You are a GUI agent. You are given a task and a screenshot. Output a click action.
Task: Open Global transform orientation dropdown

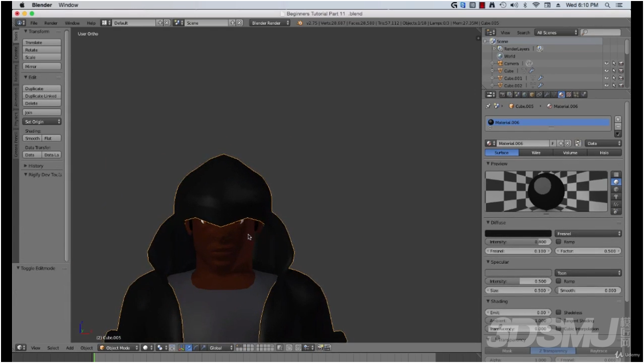click(222, 347)
